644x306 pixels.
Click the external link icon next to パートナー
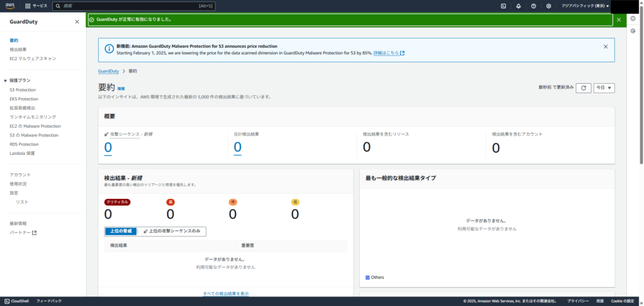pyautogui.click(x=35, y=233)
